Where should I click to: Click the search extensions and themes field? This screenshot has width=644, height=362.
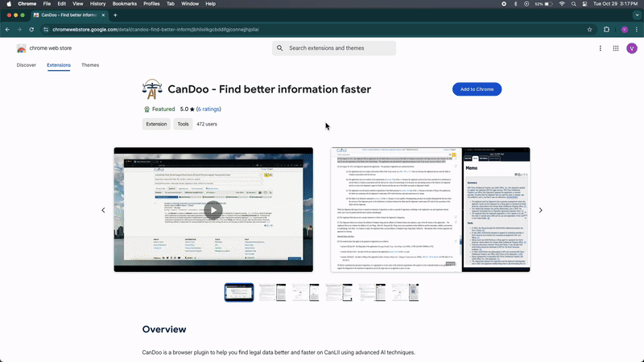pos(334,48)
